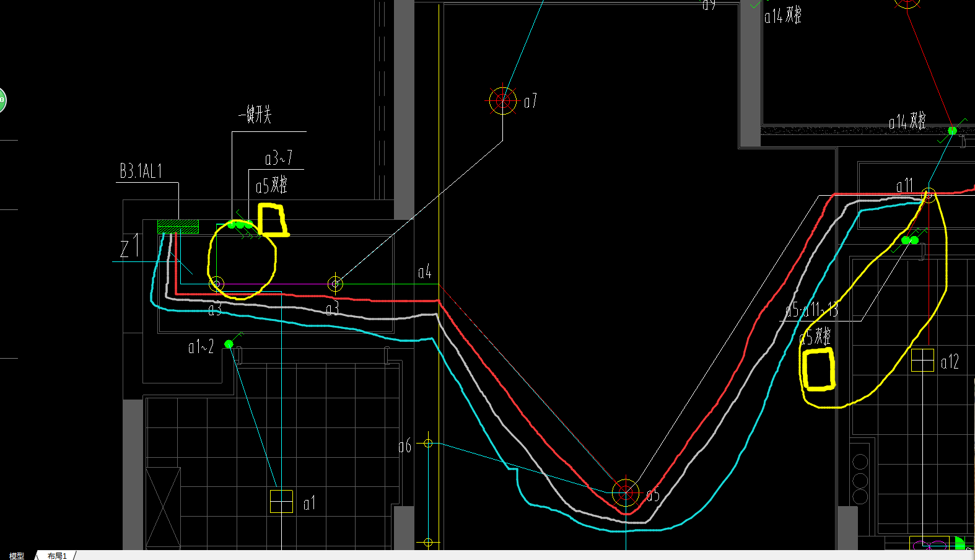975x560 pixels.
Task: Select the 一键开关 text label
Action: tap(255, 114)
